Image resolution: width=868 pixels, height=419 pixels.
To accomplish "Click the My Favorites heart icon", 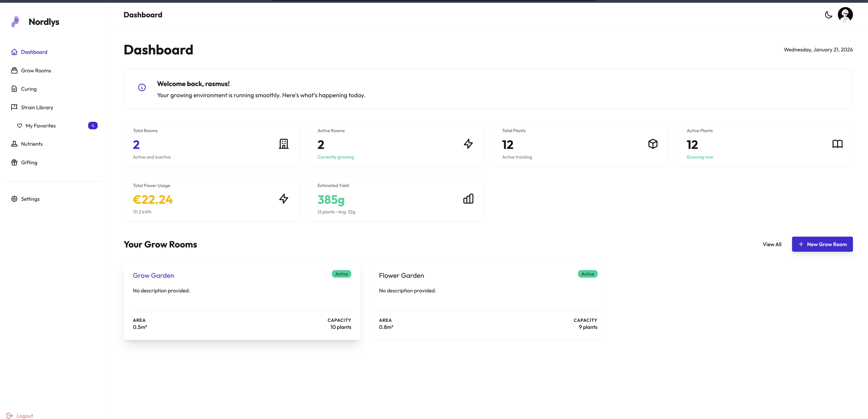I will tap(20, 125).
